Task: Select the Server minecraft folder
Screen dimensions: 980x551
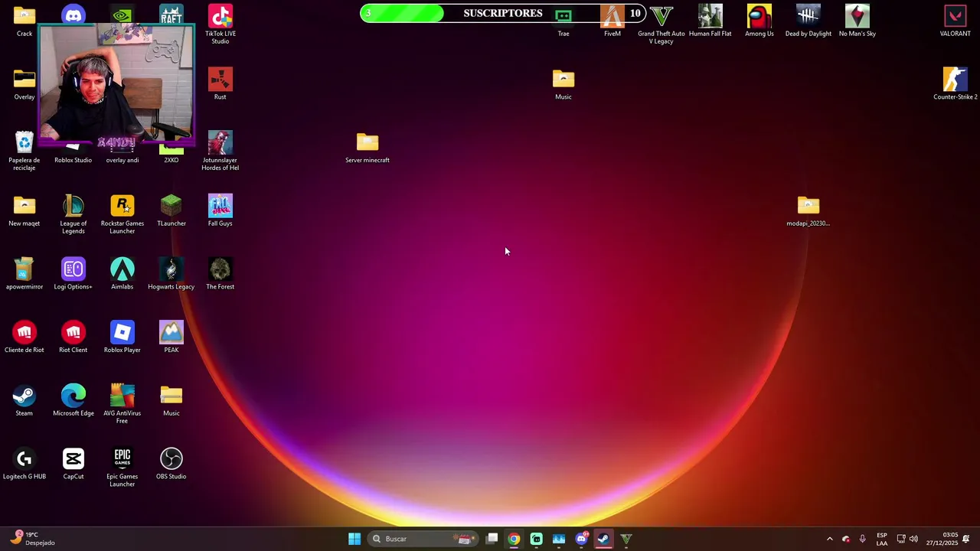Action: tap(367, 148)
